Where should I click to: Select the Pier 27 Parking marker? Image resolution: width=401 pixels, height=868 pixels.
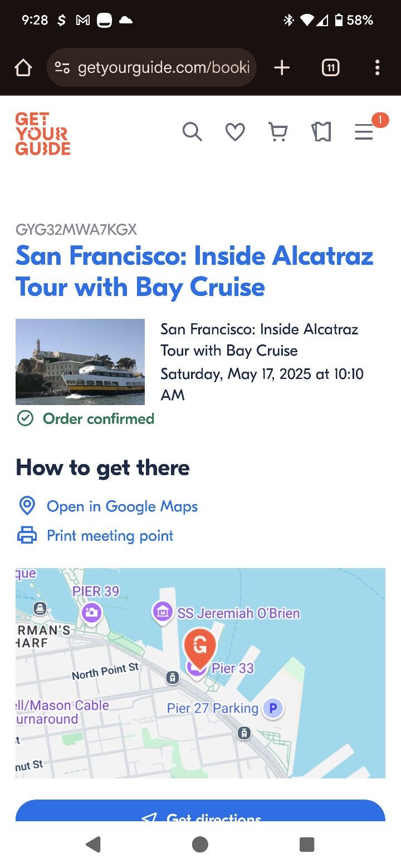(x=273, y=708)
